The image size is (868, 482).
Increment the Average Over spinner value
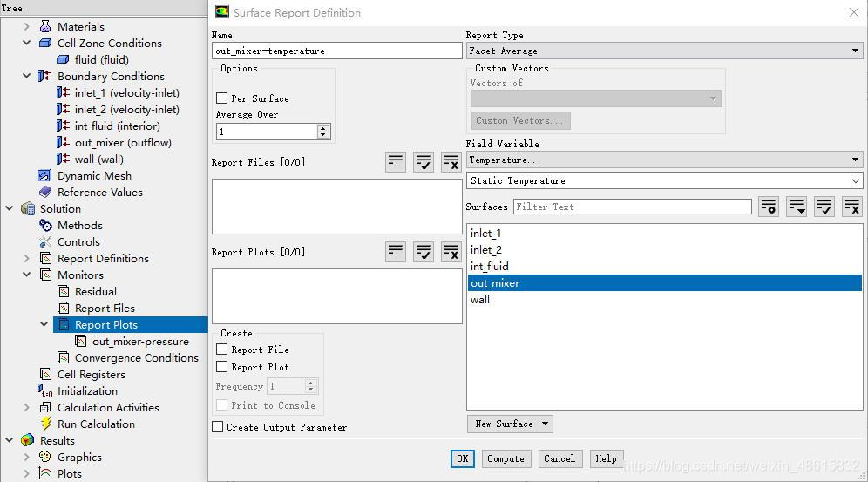click(x=323, y=128)
